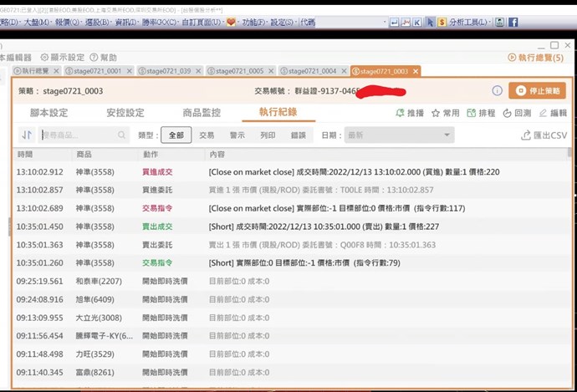Select the 交易 type filter
The height and width of the screenshot is (392, 577).
tap(207, 135)
